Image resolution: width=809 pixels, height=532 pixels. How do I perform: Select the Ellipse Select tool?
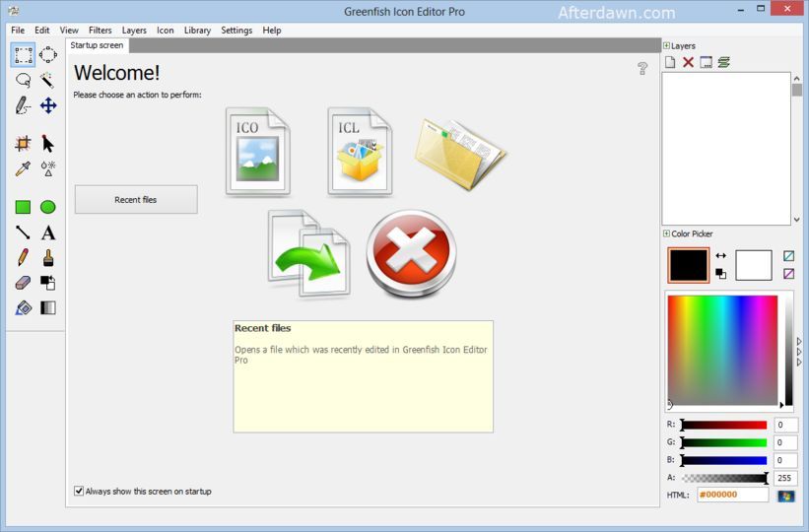[48, 54]
